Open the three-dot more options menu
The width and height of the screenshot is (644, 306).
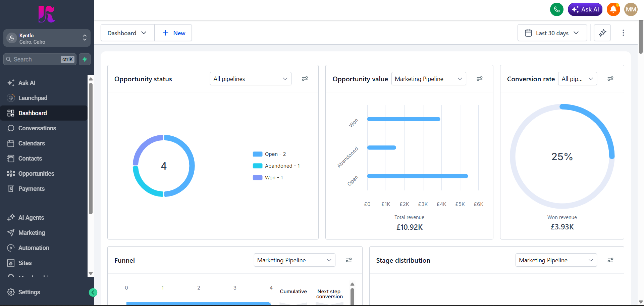point(623,33)
